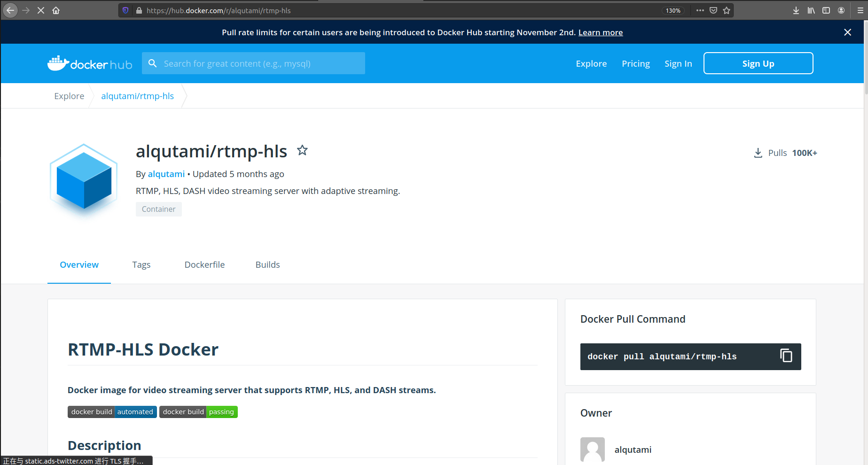Open the library bookshelf icon
This screenshot has height=465, width=868.
pos(811,10)
